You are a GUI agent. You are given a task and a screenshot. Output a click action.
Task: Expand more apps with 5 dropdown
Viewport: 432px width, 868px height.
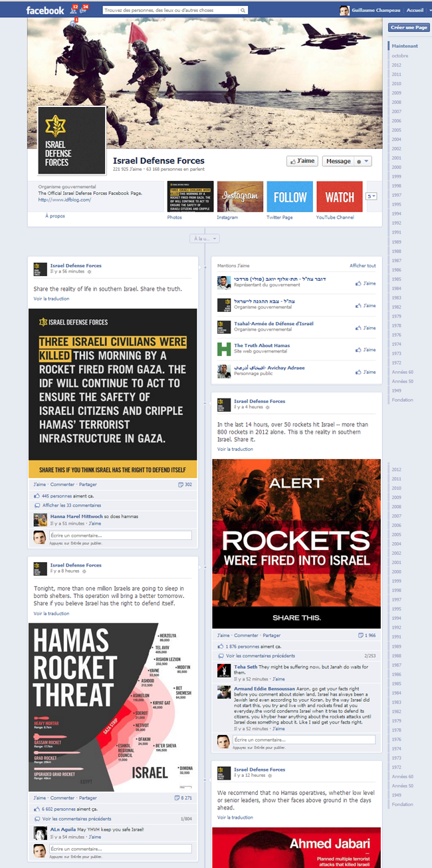[372, 196]
